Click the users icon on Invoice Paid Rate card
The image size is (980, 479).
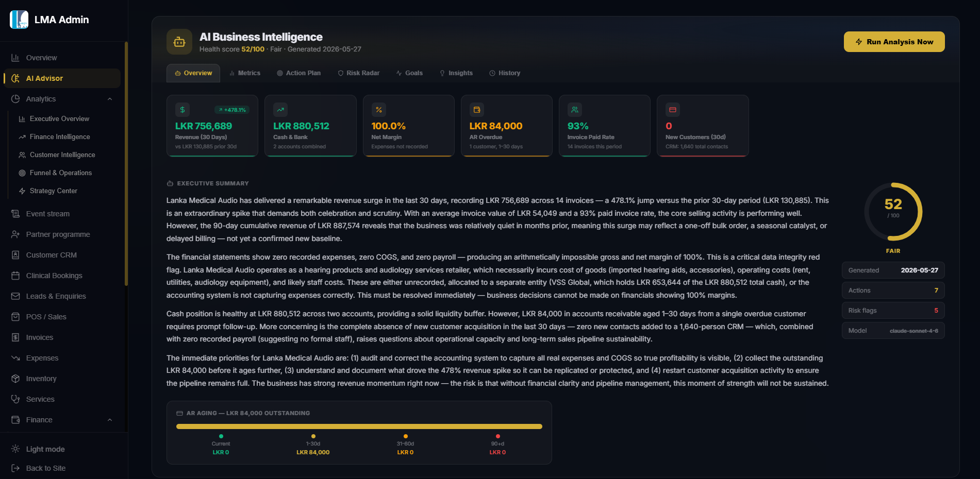pos(575,110)
